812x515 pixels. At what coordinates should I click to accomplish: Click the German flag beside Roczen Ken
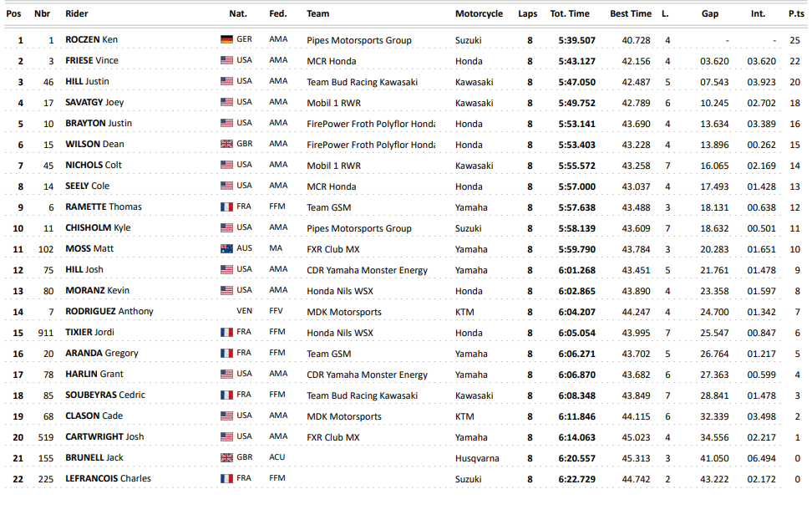[226, 39]
